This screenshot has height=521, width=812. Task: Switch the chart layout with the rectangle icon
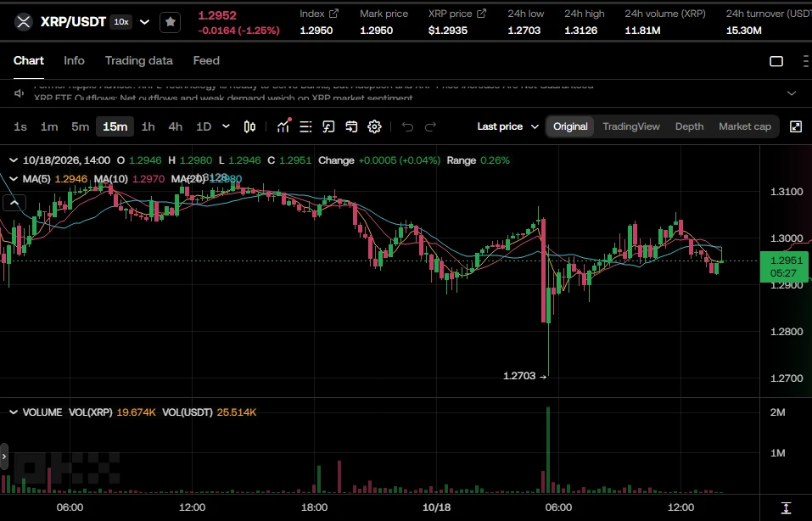click(x=776, y=61)
